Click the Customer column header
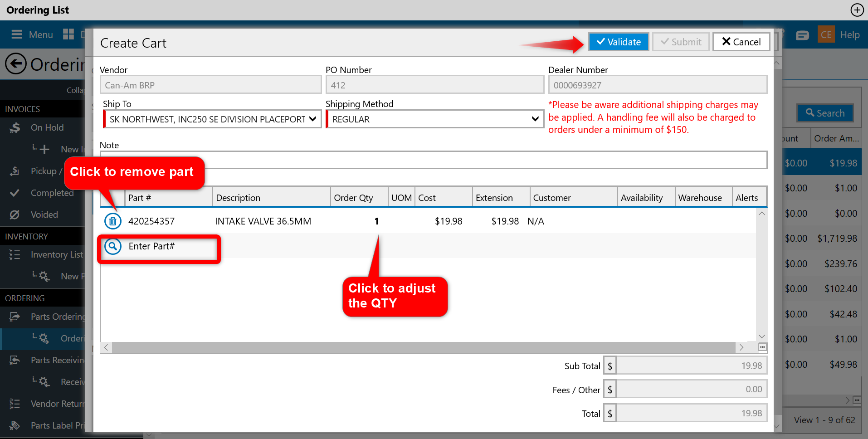868x439 pixels. (x=574, y=198)
